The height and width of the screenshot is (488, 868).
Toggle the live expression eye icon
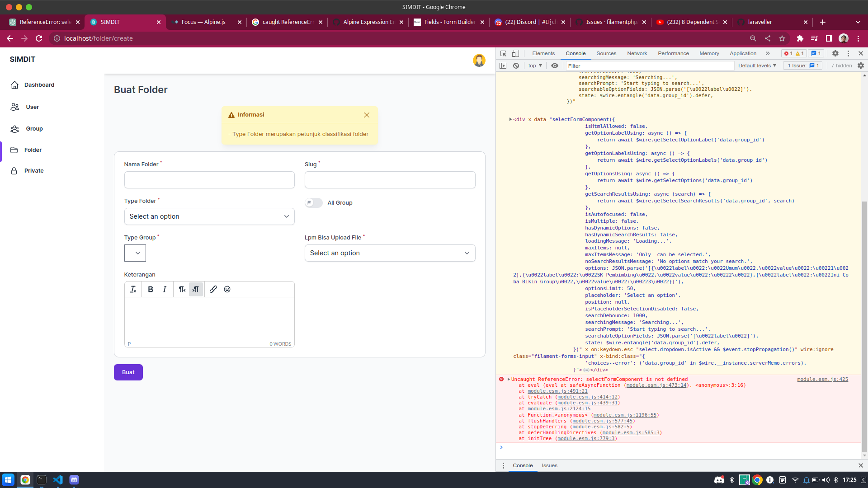coord(555,66)
